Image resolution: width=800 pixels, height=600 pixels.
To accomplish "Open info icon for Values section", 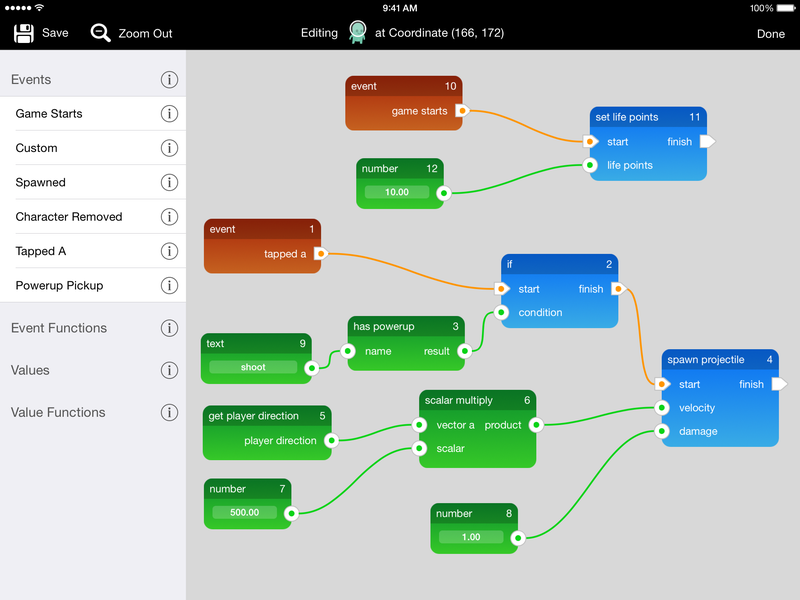I will 169,370.
